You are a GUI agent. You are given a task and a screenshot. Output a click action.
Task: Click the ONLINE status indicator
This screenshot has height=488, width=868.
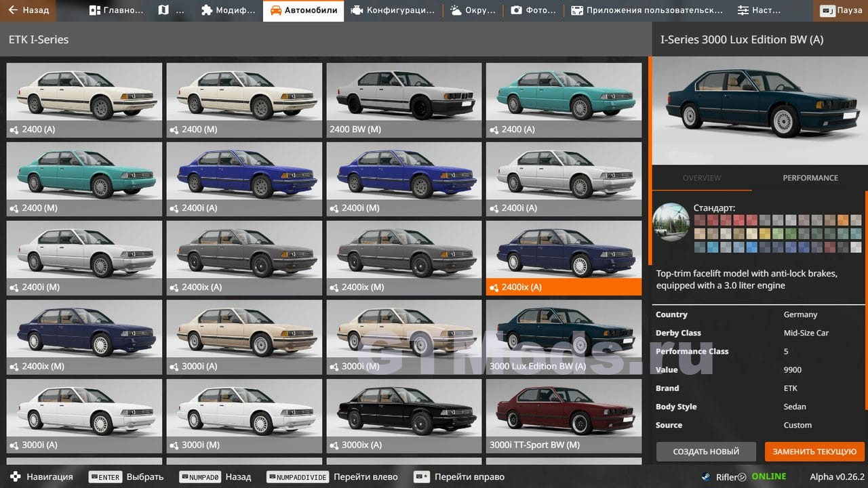click(x=768, y=476)
